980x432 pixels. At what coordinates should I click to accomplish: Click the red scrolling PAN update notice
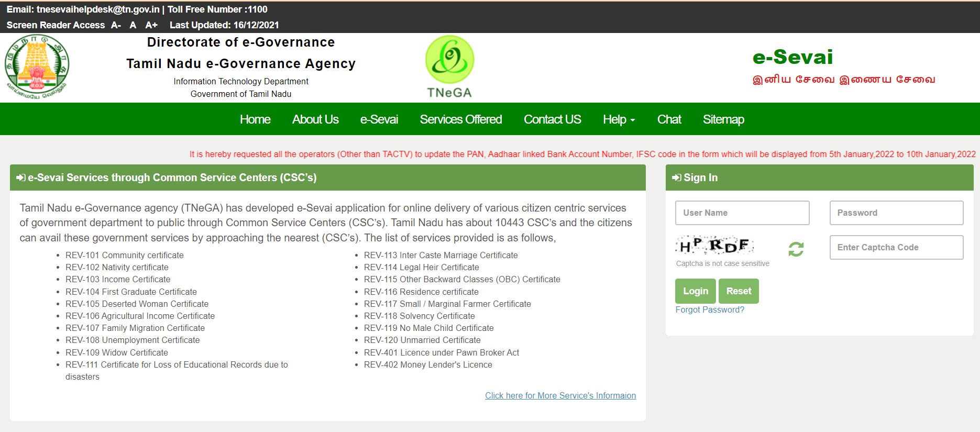pyautogui.click(x=582, y=154)
